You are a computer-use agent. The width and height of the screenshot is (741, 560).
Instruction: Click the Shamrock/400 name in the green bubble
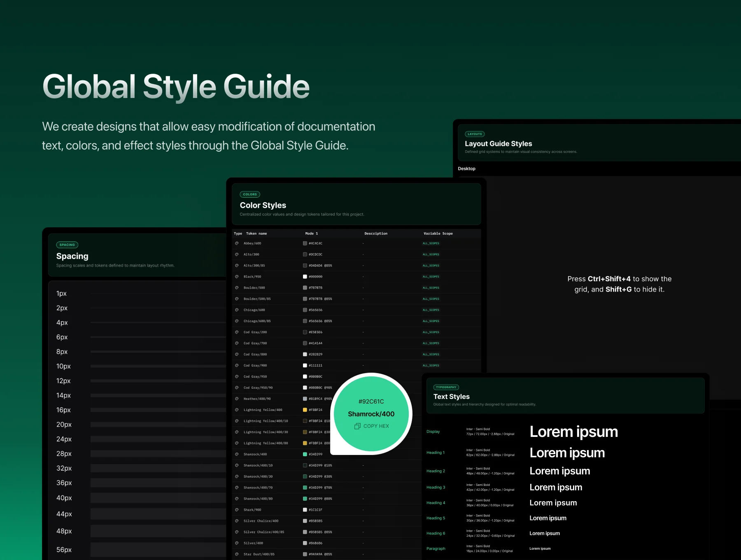[x=371, y=414]
